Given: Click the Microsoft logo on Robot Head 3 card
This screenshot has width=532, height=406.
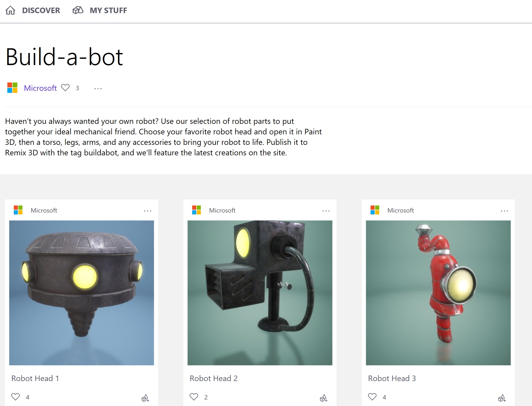Looking at the screenshot, I should 375,210.
